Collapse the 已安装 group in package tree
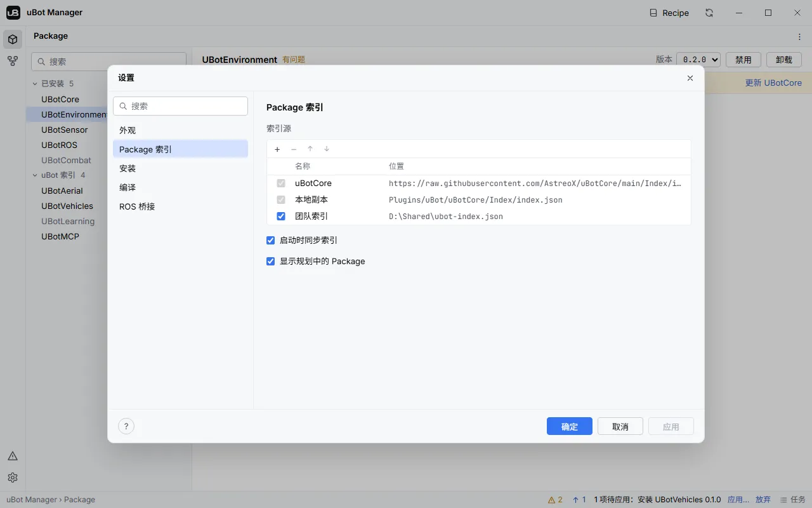The width and height of the screenshot is (812, 508). click(36, 84)
